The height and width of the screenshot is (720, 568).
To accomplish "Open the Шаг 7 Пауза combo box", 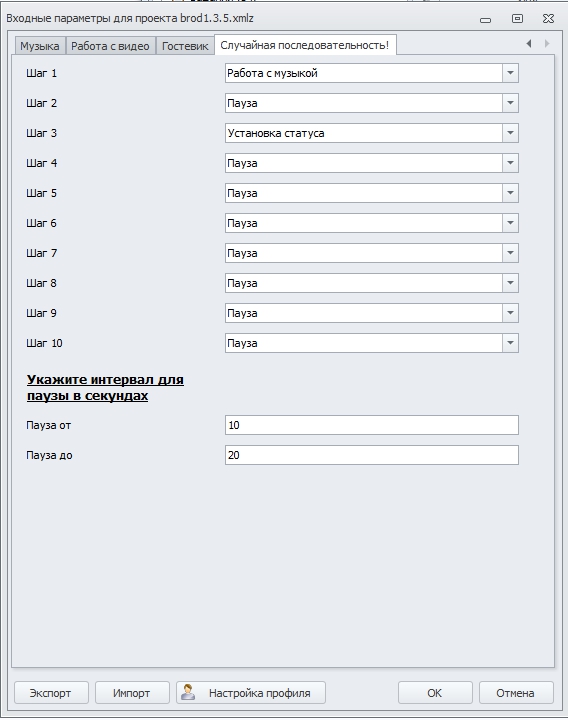I will [x=371, y=253].
